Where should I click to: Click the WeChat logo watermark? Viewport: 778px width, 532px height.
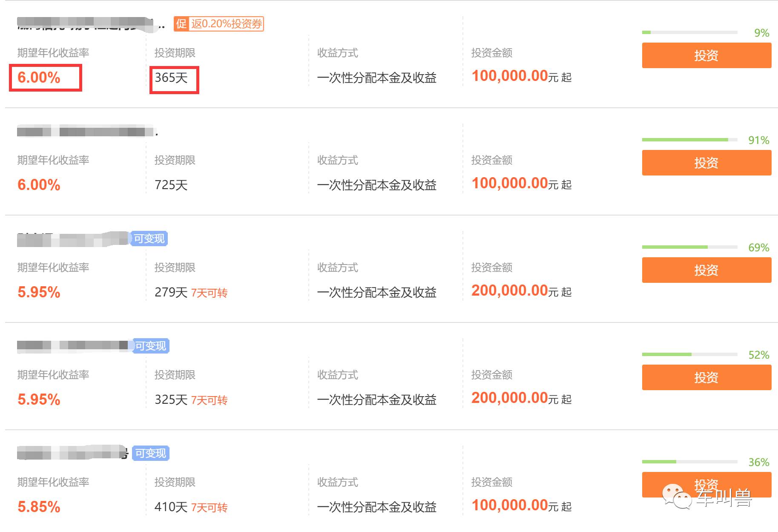676,497
